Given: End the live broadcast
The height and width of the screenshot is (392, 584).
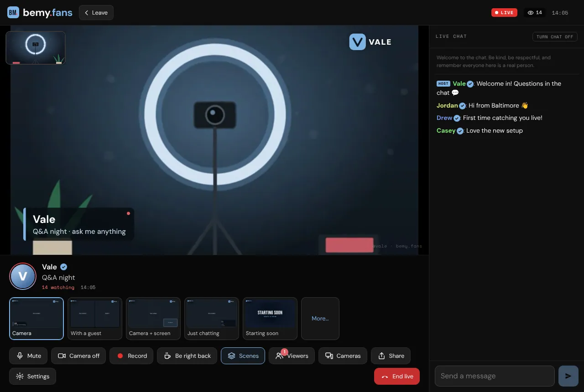Looking at the screenshot, I should point(397,377).
